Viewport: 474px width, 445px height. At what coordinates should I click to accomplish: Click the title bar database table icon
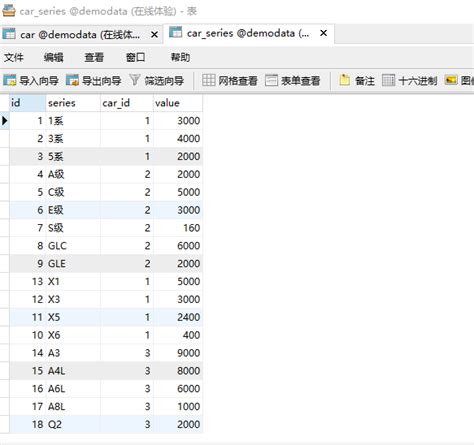[x=9, y=11]
